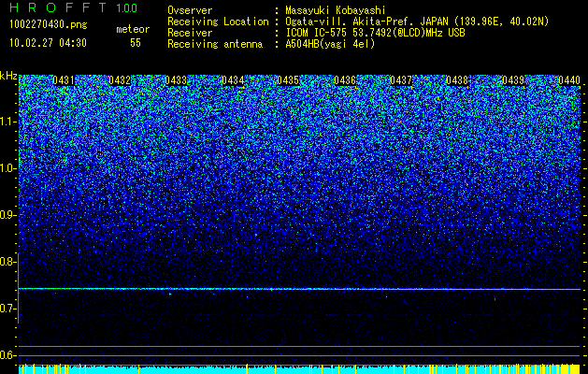Image resolution: width=588 pixels, height=374 pixels.
Task: Click the 0437 time marker
Action: pos(401,80)
